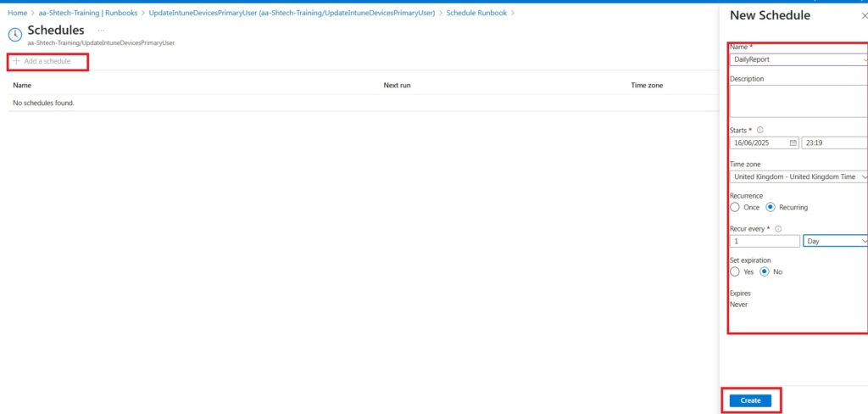Click the start time field showing 23:19

pyautogui.click(x=834, y=143)
